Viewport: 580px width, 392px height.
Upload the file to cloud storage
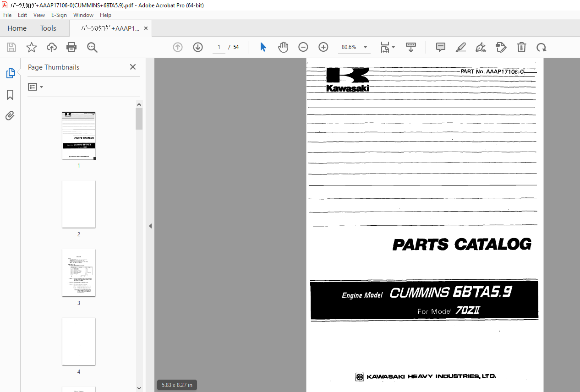[x=52, y=47]
